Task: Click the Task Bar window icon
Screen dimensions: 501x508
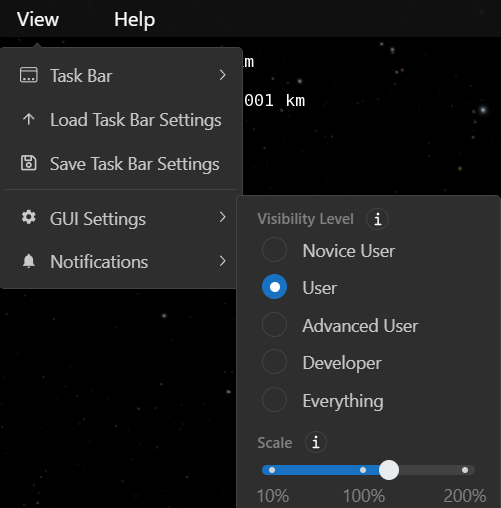Action: 29,75
